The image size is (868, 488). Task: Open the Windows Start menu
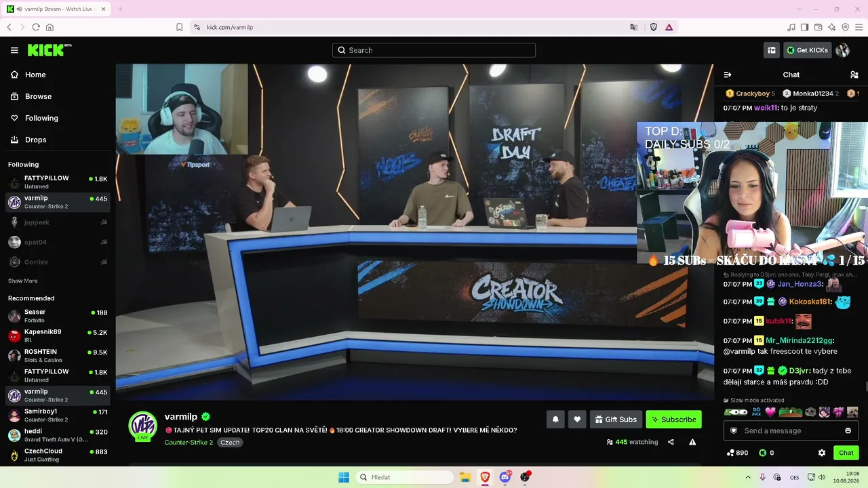click(344, 477)
